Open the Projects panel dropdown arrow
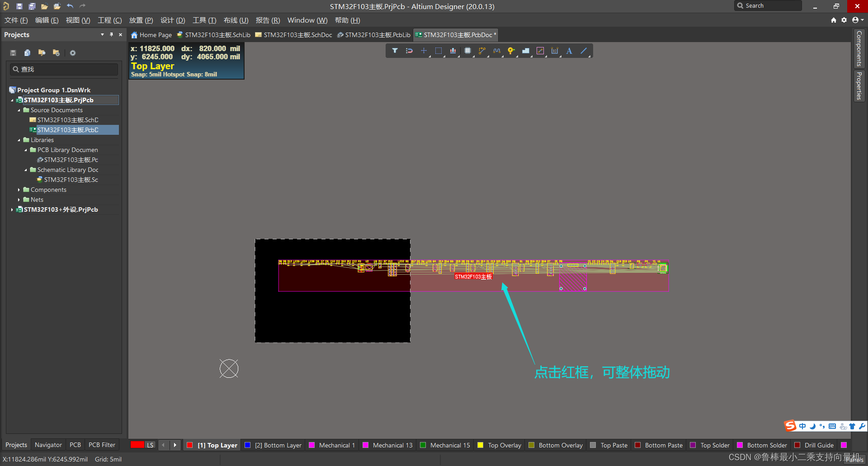 [102, 34]
